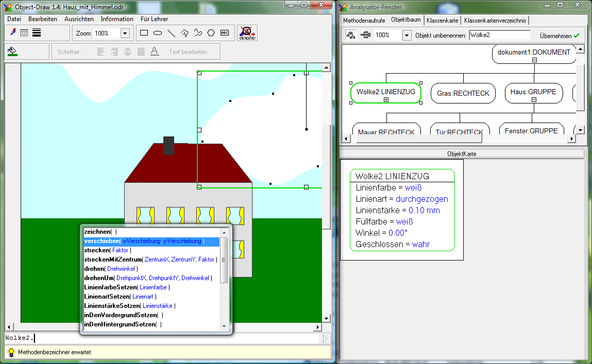592x364 pixels.
Task: Open the Zoom dropdown in the drawing toolbar
Action: [125, 33]
